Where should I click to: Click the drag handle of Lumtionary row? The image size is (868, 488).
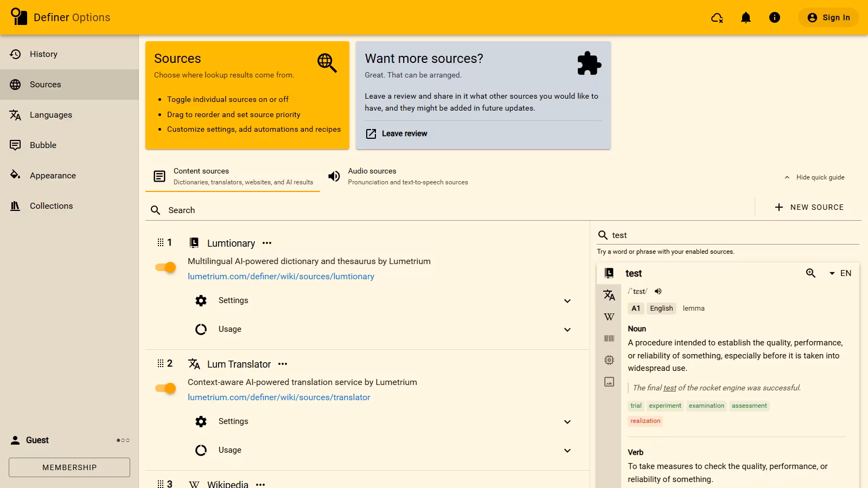point(161,242)
